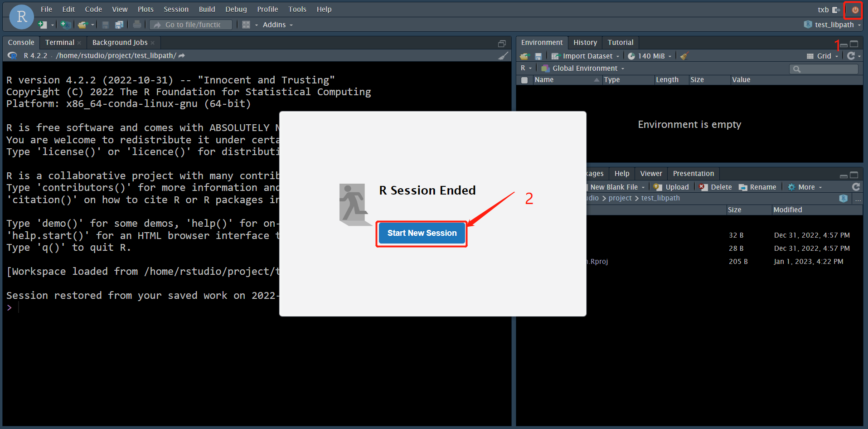Switch to the Terminal tab
Screen dimensions: 868x429
tap(59, 43)
